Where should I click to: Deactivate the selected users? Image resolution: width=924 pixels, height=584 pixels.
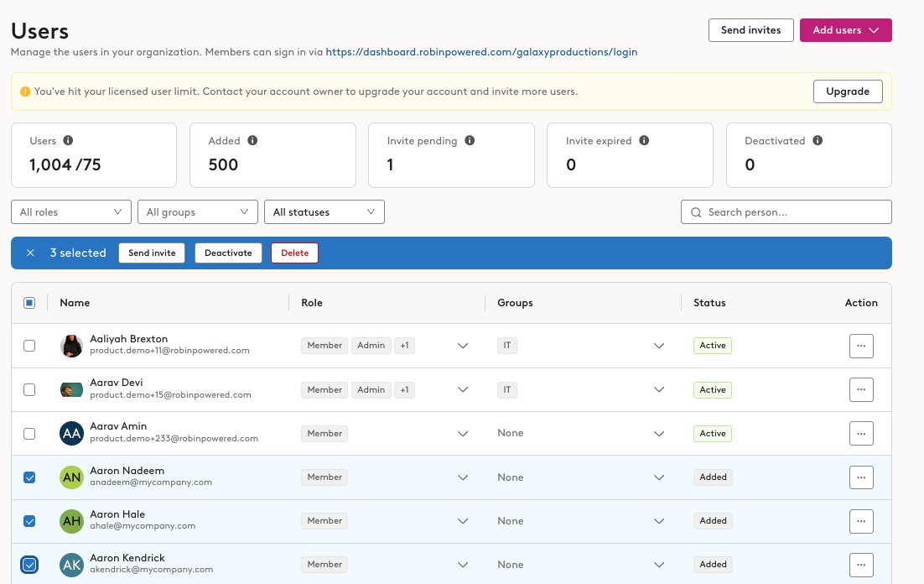click(228, 253)
